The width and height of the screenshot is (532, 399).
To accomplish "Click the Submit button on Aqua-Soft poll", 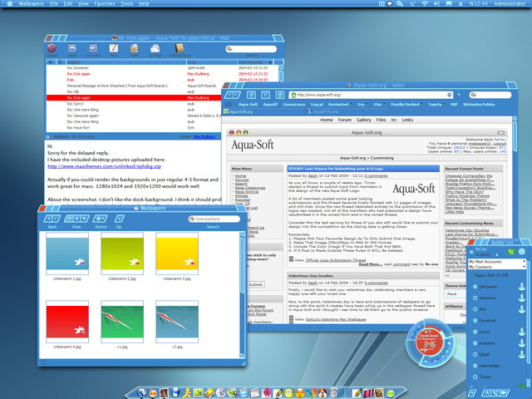I will click(x=255, y=284).
